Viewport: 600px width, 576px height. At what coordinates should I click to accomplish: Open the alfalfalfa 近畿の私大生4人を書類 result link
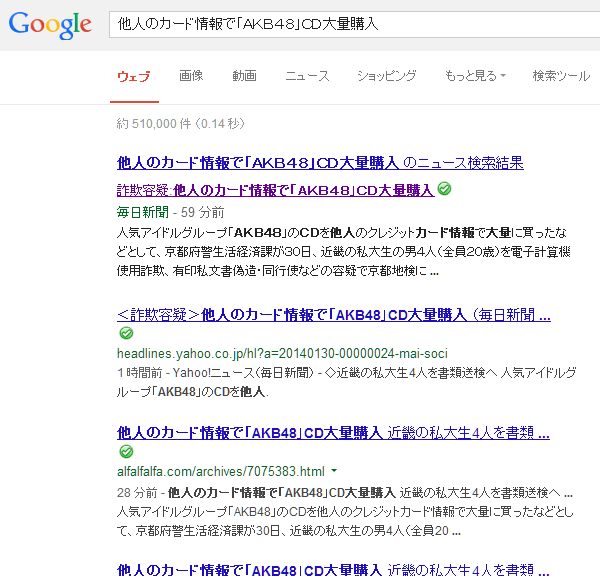(333, 433)
